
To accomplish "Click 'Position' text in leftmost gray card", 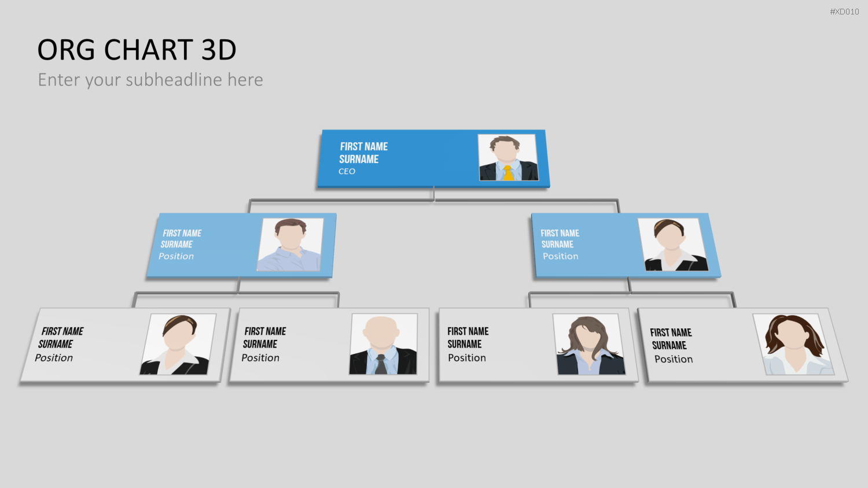I will [x=54, y=358].
